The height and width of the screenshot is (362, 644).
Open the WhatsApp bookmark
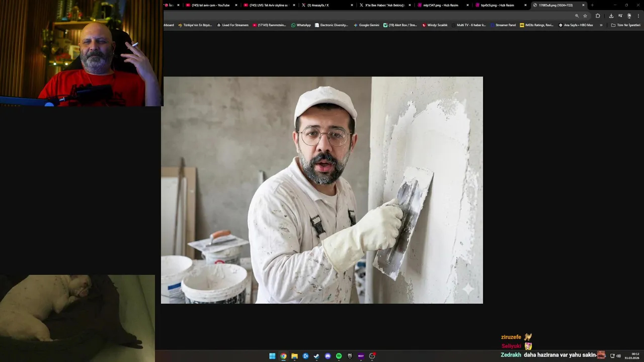[301, 25]
